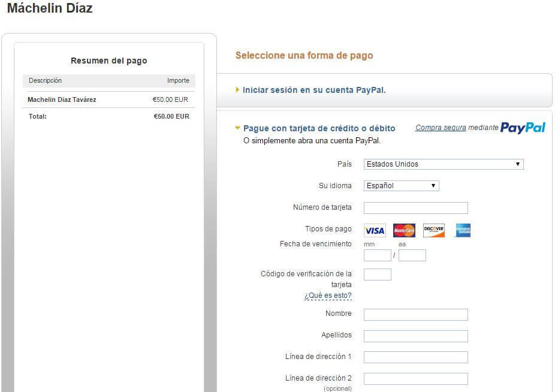Click the Tipos de pago label
558x392 pixels.
328,229
